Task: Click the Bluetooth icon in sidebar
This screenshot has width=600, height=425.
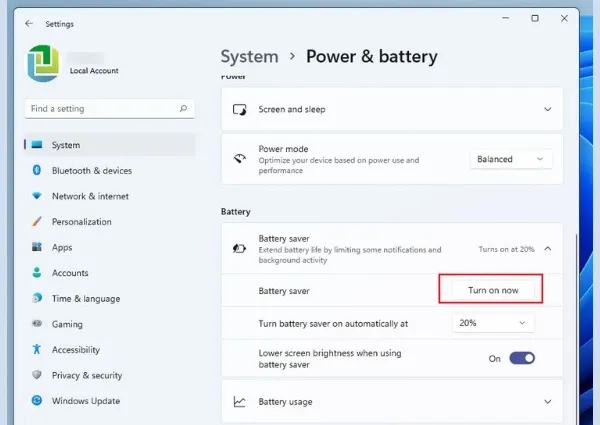Action: (x=37, y=170)
